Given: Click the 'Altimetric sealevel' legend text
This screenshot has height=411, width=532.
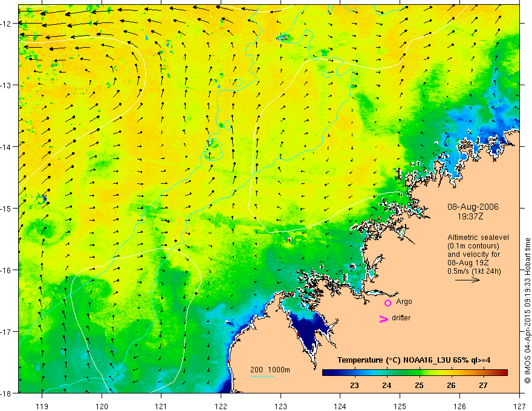Looking at the screenshot, I should click(x=478, y=238).
